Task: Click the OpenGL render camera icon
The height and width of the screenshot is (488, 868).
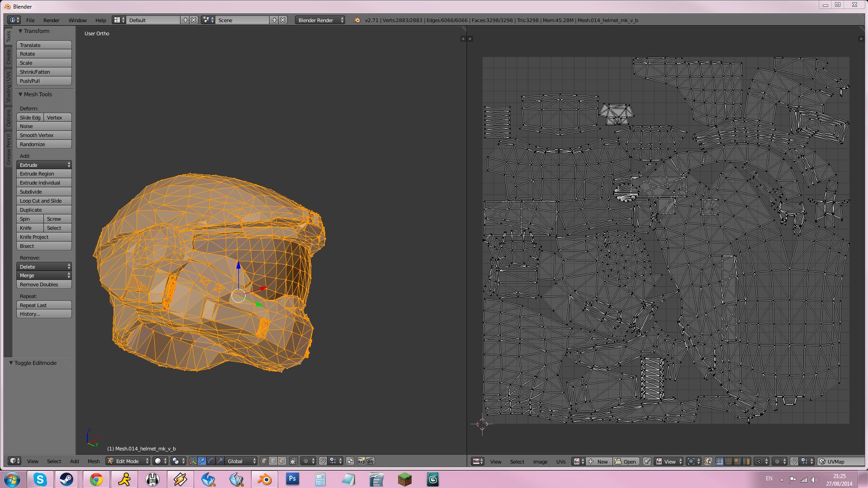Action: pyautogui.click(x=361, y=461)
